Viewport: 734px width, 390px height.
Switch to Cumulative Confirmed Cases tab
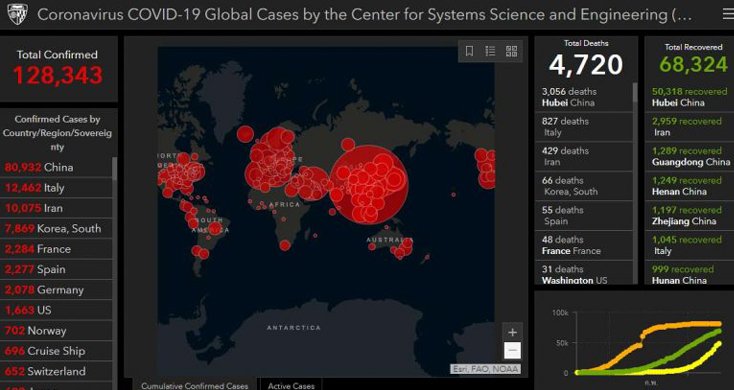(195, 385)
